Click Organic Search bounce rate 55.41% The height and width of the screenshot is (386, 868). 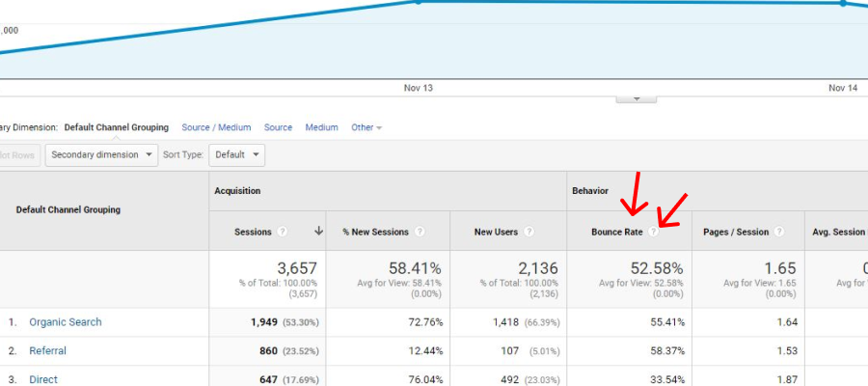665,321
